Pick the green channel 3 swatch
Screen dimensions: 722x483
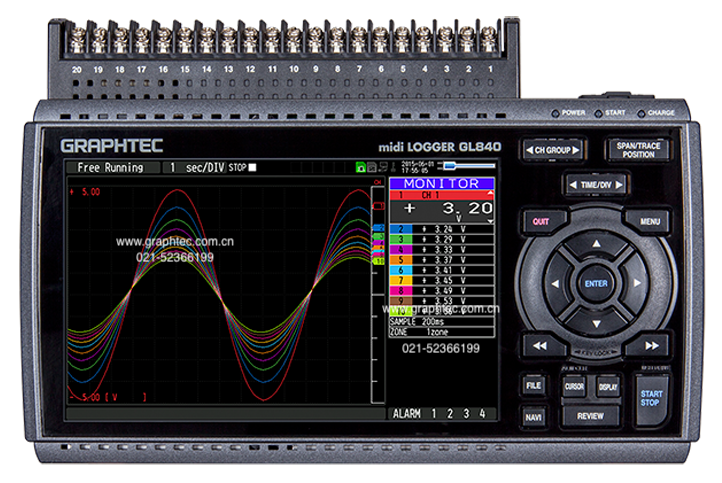[401, 239]
